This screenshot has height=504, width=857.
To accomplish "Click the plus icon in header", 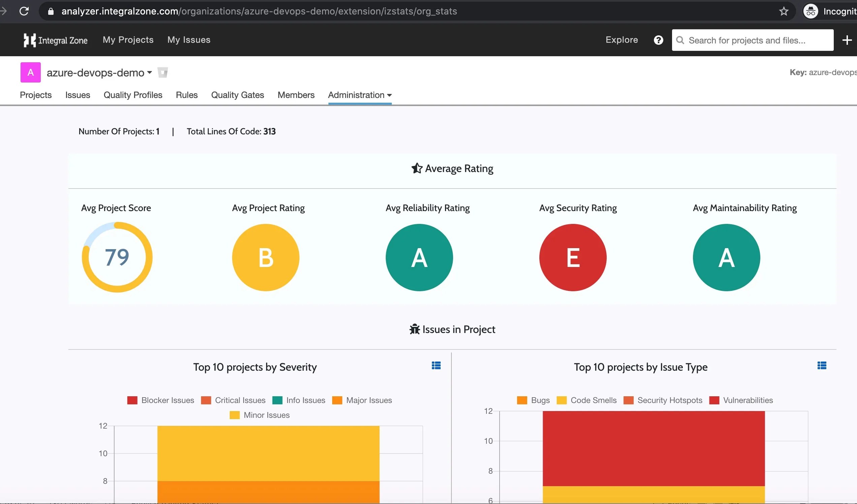I will tap(847, 40).
